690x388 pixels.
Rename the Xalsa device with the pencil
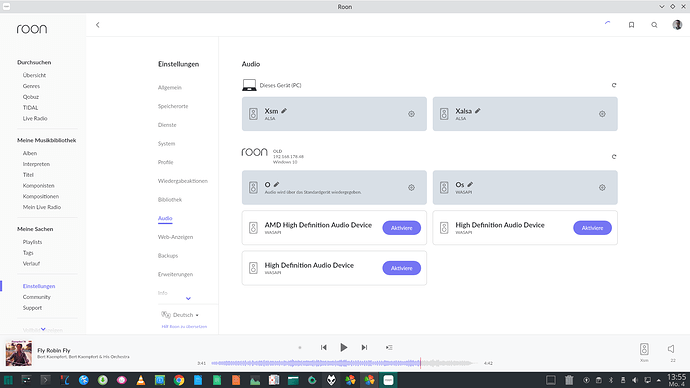478,111
